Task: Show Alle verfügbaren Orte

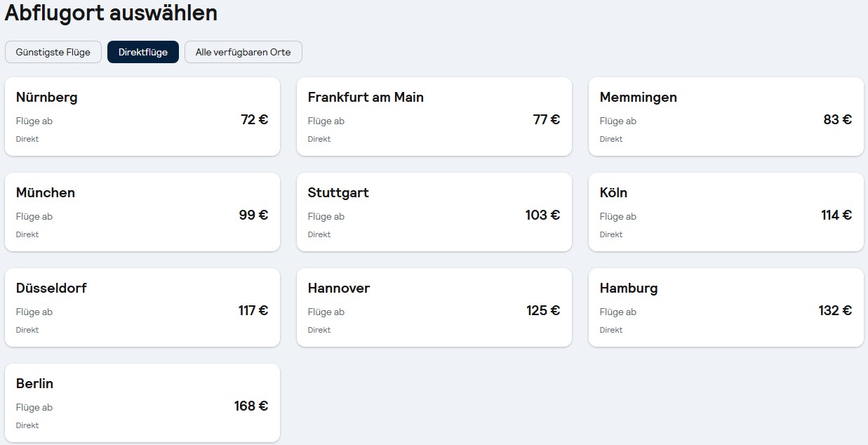Action: tap(243, 52)
